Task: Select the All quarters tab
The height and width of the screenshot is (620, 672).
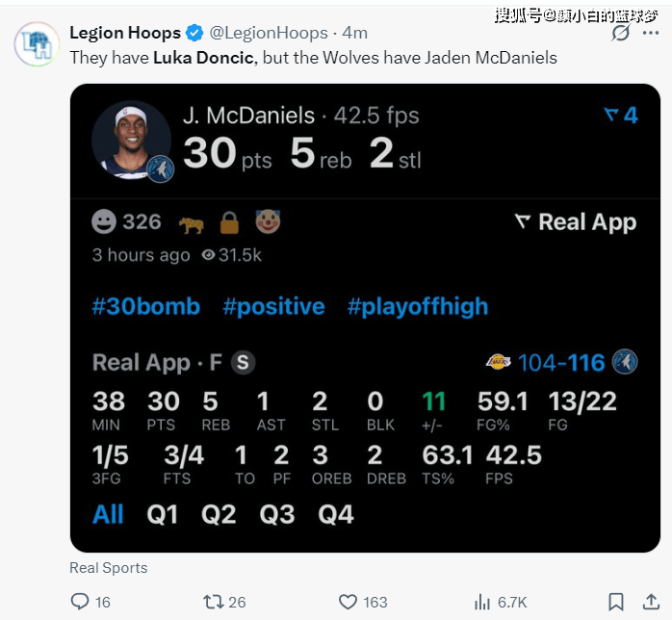Action: (108, 514)
